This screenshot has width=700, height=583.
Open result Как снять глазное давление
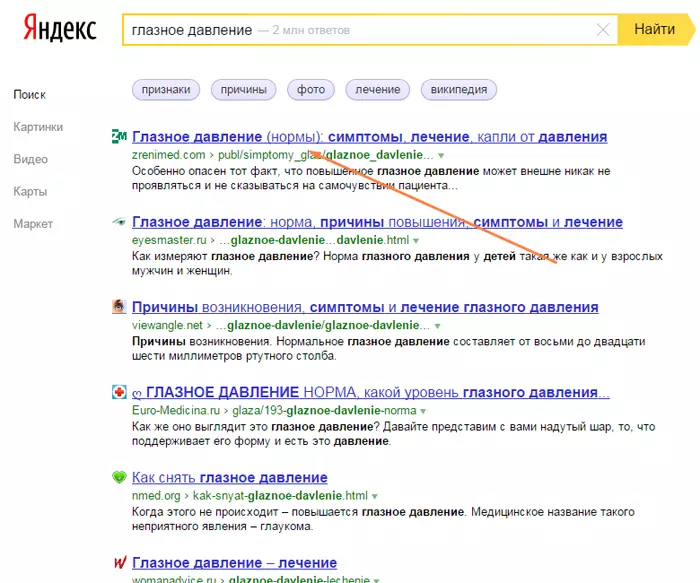(229, 478)
